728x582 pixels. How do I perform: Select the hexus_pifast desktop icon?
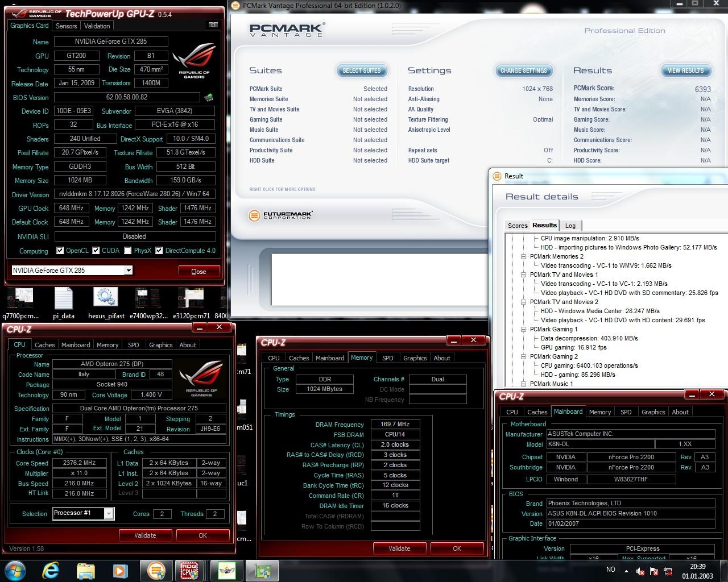pyautogui.click(x=106, y=304)
